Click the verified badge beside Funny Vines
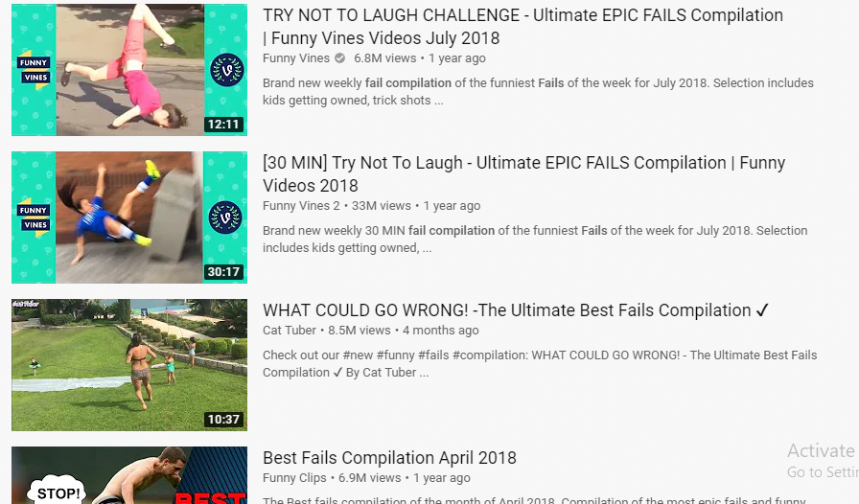Screen dimensions: 859x504 pyautogui.click(x=339, y=58)
